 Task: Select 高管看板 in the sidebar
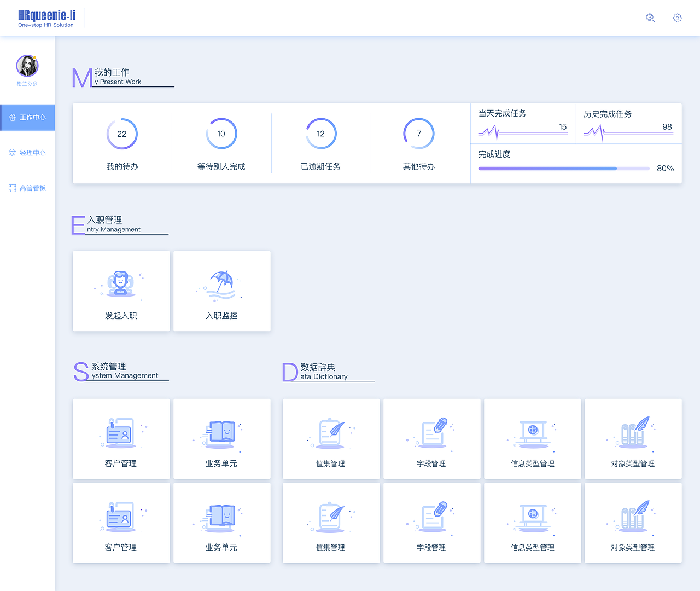coord(27,188)
